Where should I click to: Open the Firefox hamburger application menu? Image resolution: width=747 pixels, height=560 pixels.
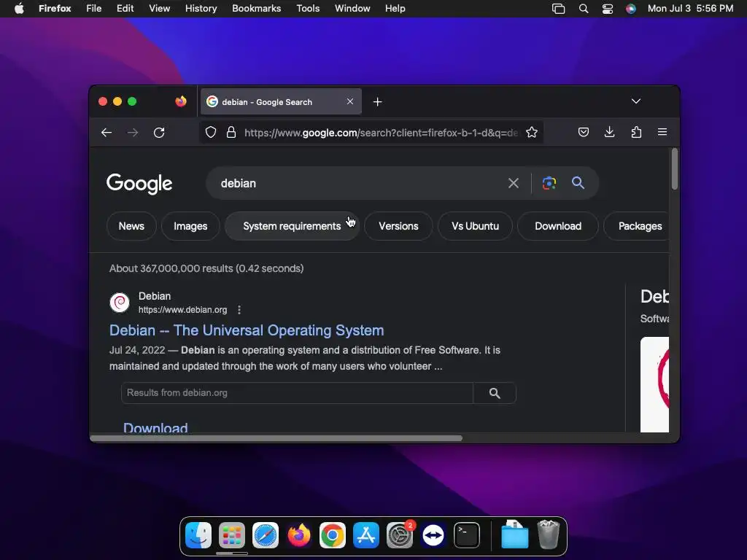662,132
